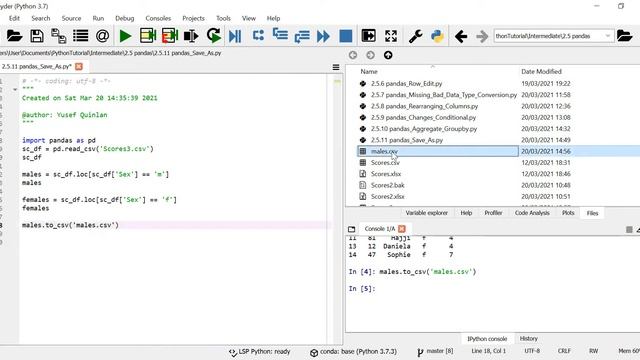Click the git master branch status
Viewport: 640px width, 360px height.
pyautogui.click(x=435, y=351)
